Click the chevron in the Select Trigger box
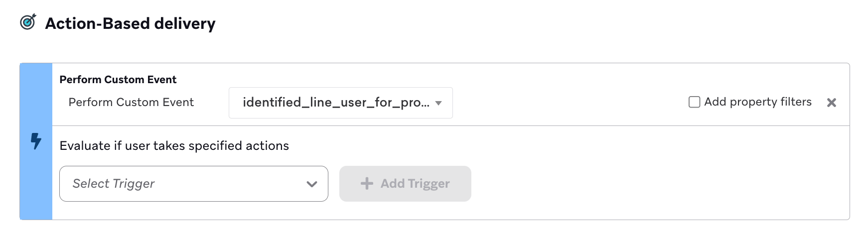868x238 pixels. coord(312,184)
